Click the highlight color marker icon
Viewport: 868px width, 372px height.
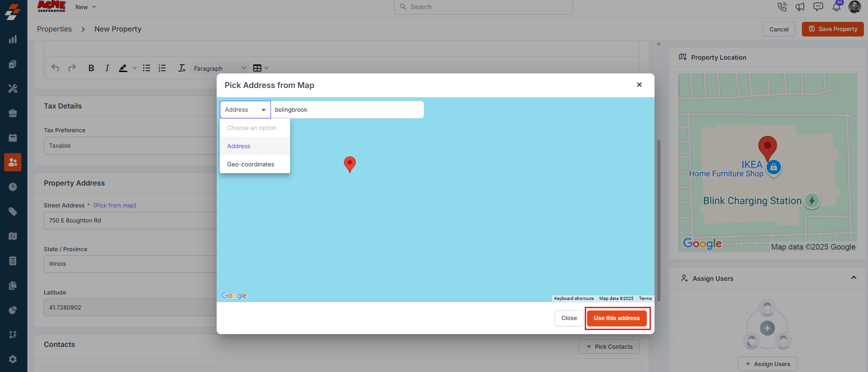(x=123, y=68)
